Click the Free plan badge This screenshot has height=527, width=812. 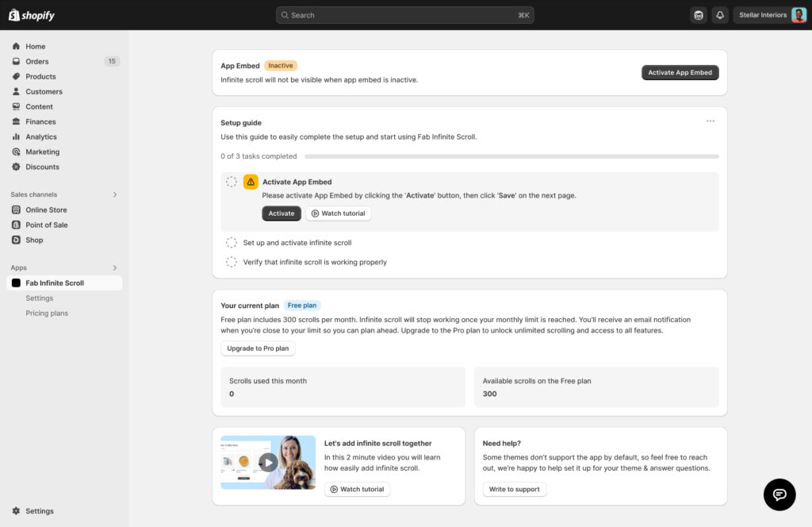click(x=302, y=306)
